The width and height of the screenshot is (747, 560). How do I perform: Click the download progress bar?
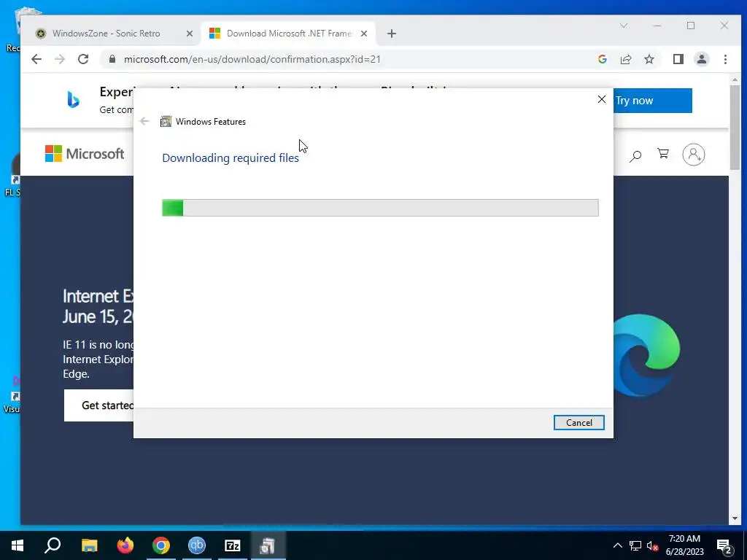coord(380,208)
